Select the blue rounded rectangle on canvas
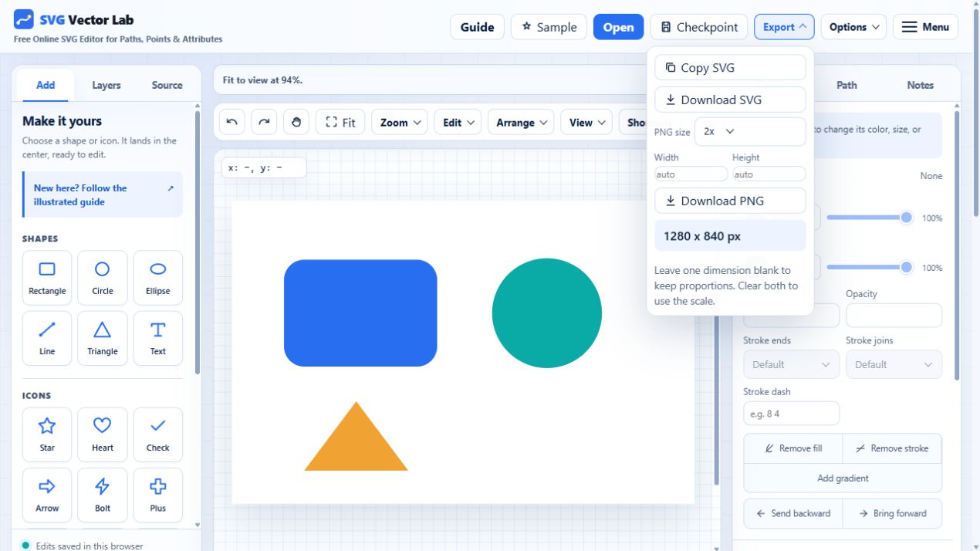 [x=360, y=313]
